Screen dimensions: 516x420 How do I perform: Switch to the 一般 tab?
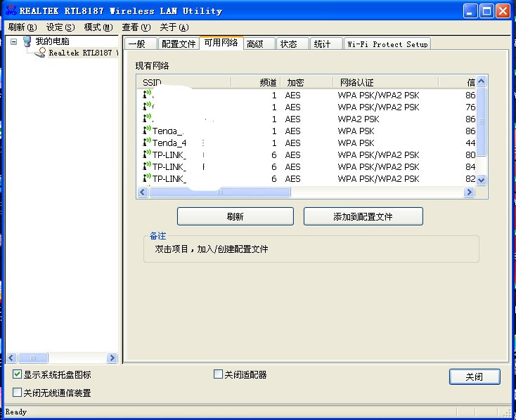click(x=141, y=44)
